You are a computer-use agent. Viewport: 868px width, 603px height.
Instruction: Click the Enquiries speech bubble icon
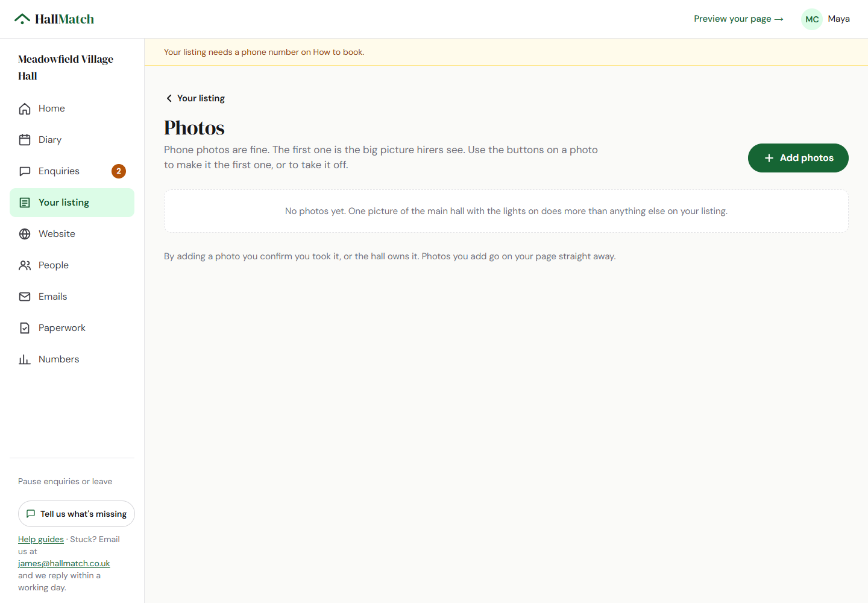[x=25, y=171]
